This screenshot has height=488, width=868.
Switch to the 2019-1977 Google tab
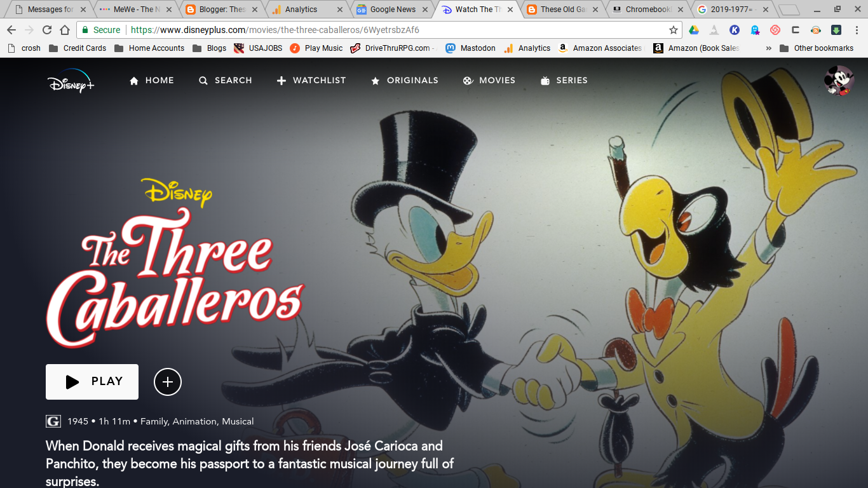coord(733,10)
